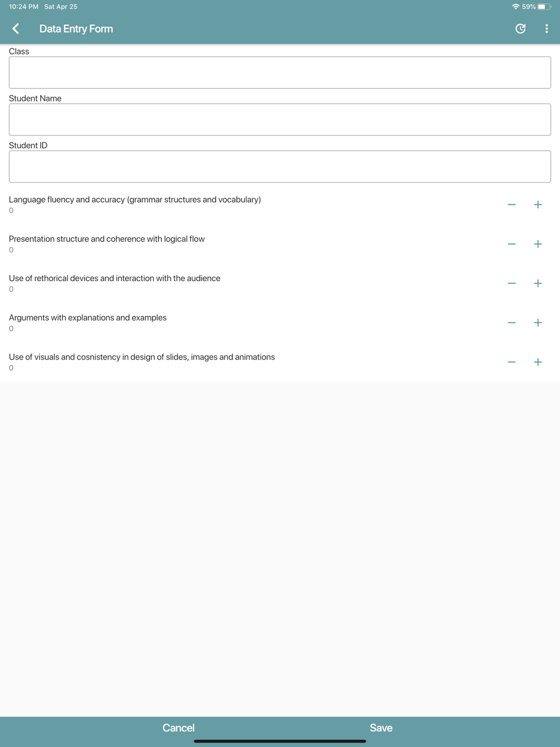Increase Arguments with explanations score

pos(538,323)
